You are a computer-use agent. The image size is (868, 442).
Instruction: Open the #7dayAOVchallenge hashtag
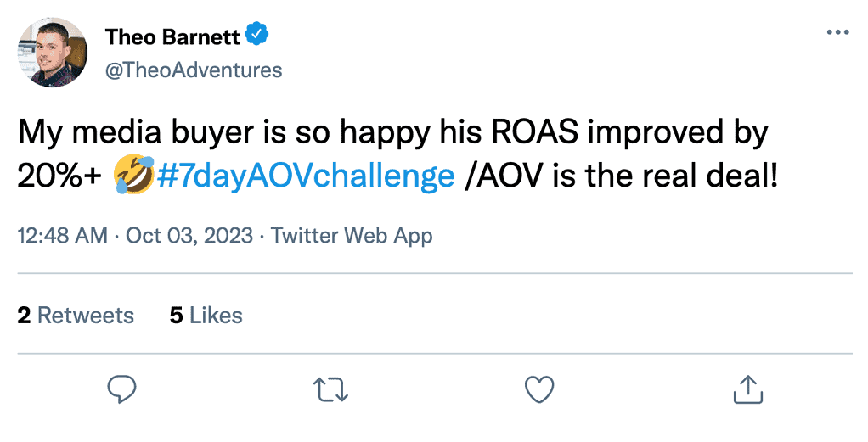click(307, 176)
